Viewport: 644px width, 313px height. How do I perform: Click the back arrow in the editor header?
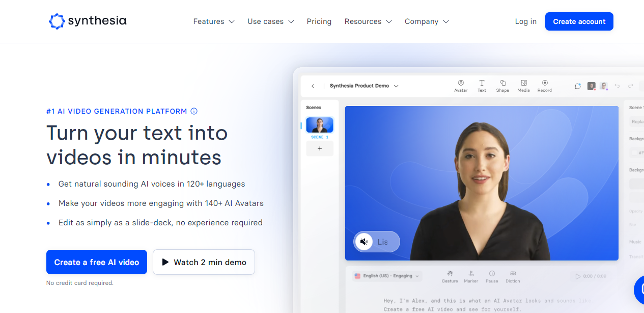313,86
